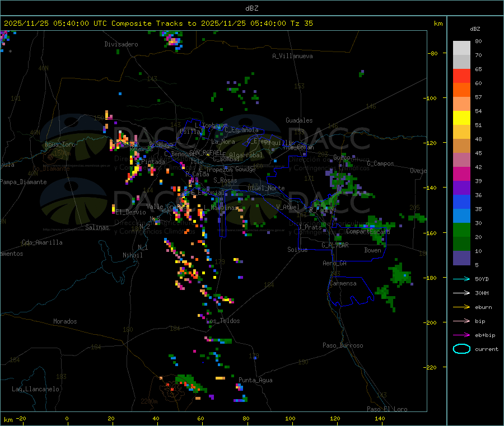This screenshot has height=426, width=504.
Task: Click the 'dBZ' title at top center
Action: [x=251, y=8]
